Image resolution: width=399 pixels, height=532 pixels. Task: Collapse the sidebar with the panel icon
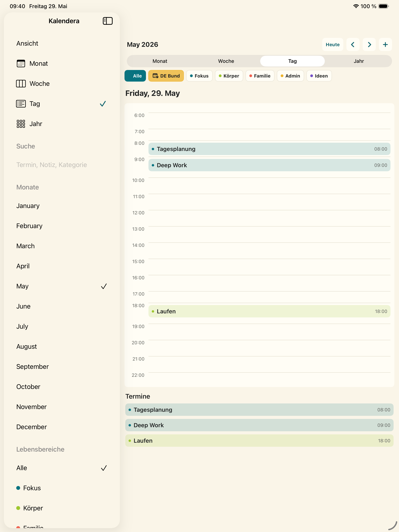click(x=107, y=21)
